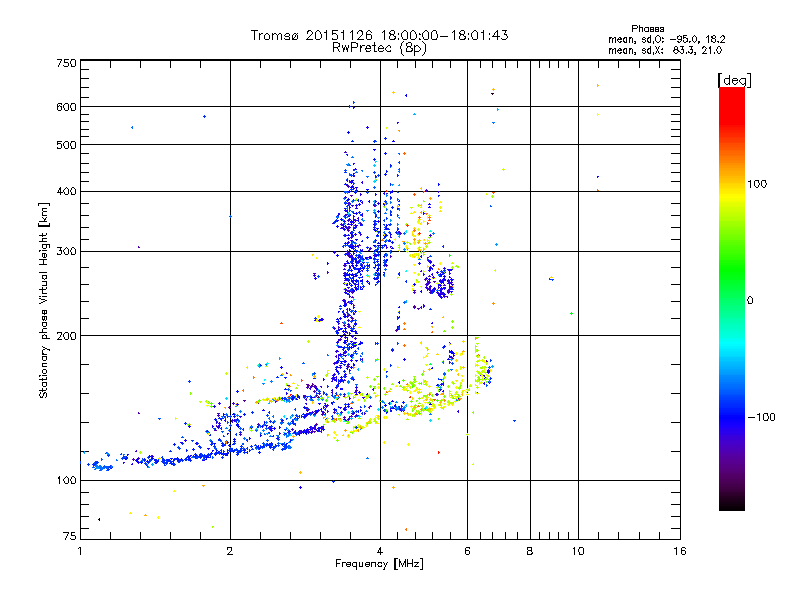Click y-axis tick label '300'
The width and height of the screenshot is (800, 600).
click(66, 252)
